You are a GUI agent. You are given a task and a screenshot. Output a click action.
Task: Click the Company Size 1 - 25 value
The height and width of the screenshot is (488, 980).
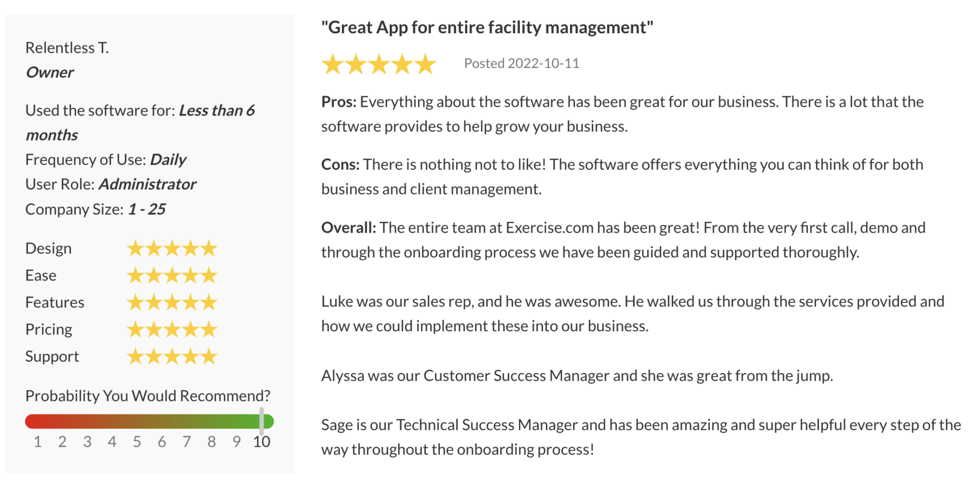coord(146,209)
